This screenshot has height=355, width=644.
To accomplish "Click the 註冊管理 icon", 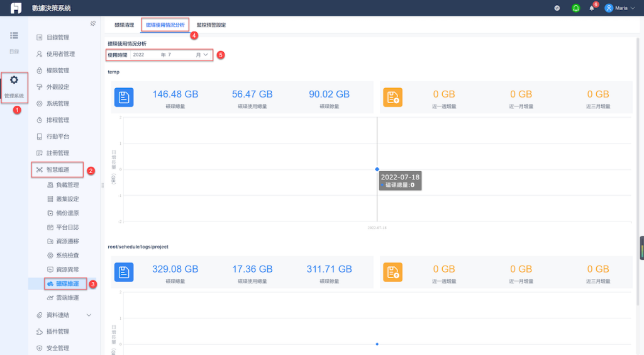I will (40, 153).
